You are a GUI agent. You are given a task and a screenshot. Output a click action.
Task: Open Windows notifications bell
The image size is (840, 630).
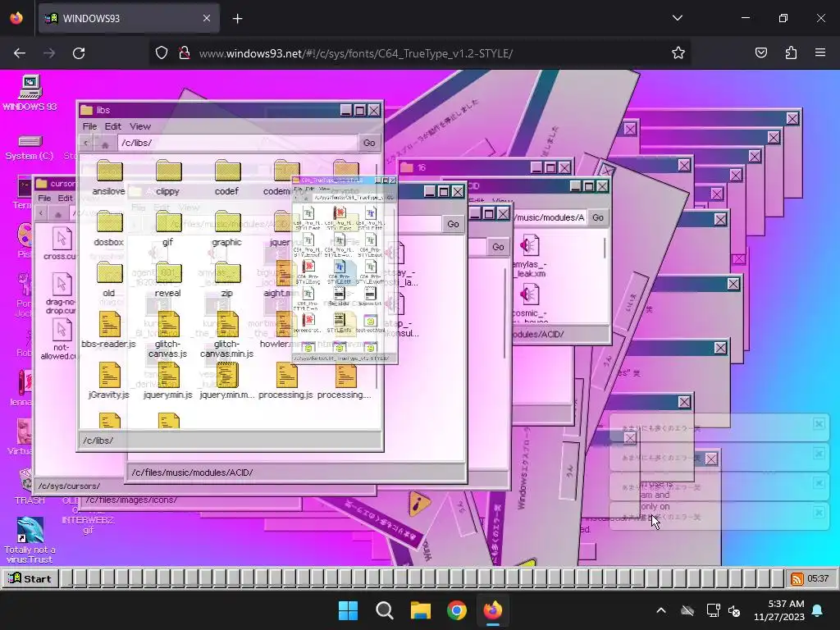point(818,610)
